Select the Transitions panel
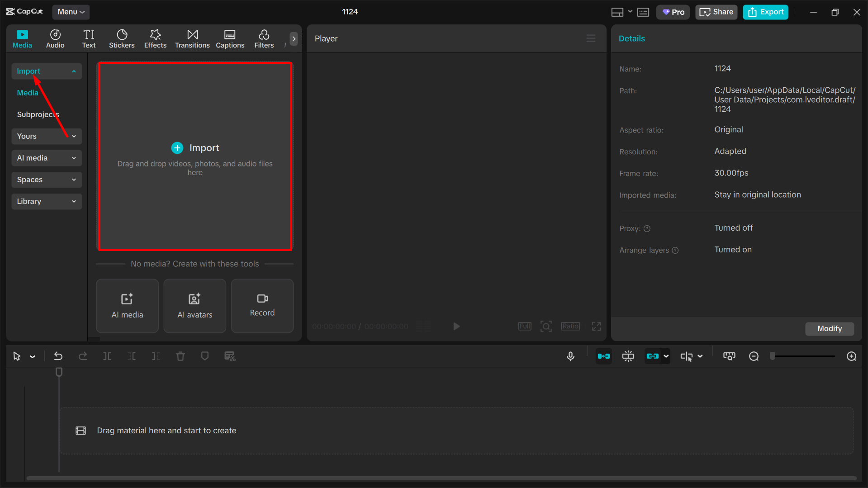 pos(192,38)
